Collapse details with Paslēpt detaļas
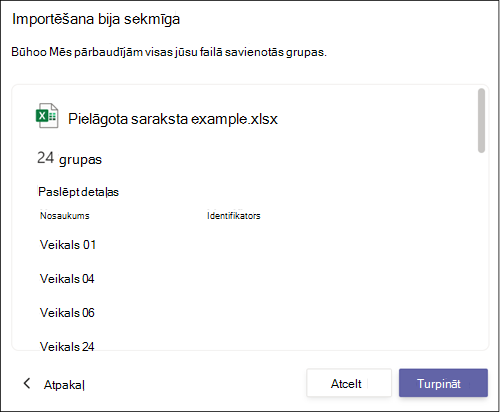The image size is (500, 412). click(x=78, y=192)
